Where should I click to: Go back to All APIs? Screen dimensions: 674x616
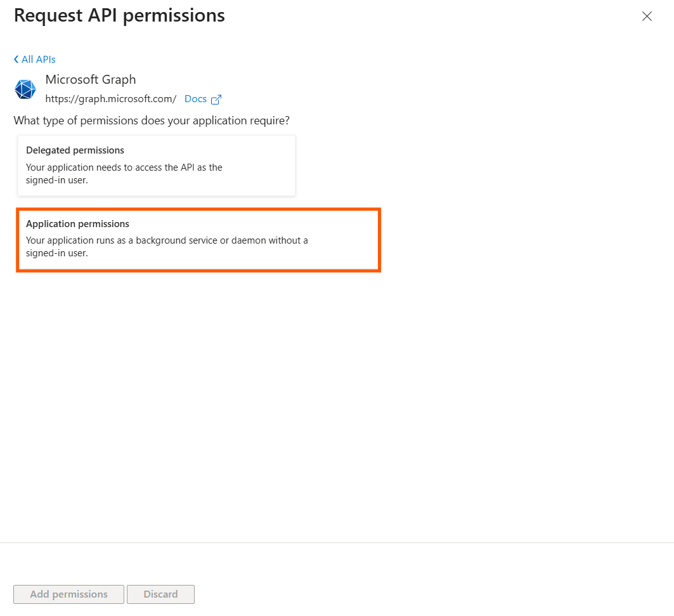38,60
